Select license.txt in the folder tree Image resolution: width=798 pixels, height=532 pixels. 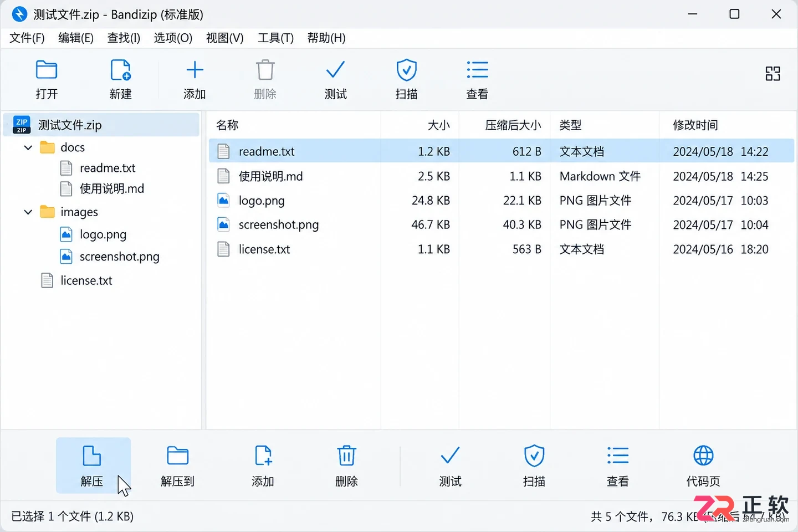point(86,280)
